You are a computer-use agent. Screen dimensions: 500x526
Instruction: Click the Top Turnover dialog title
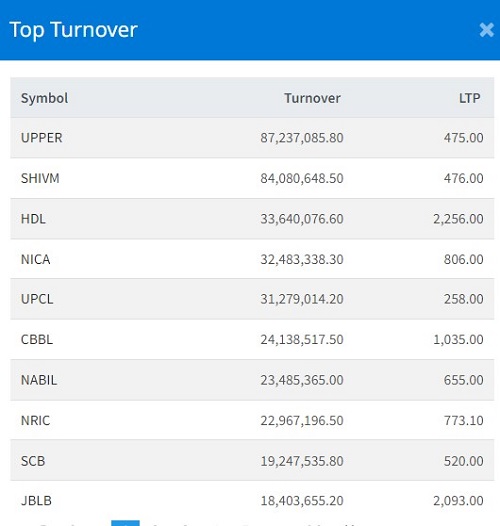[73, 30]
